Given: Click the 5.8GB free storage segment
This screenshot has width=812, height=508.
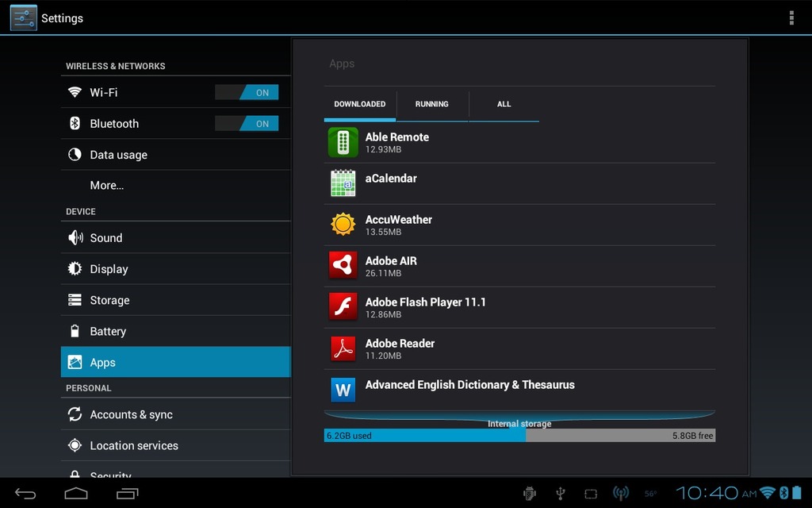Looking at the screenshot, I should coord(620,436).
